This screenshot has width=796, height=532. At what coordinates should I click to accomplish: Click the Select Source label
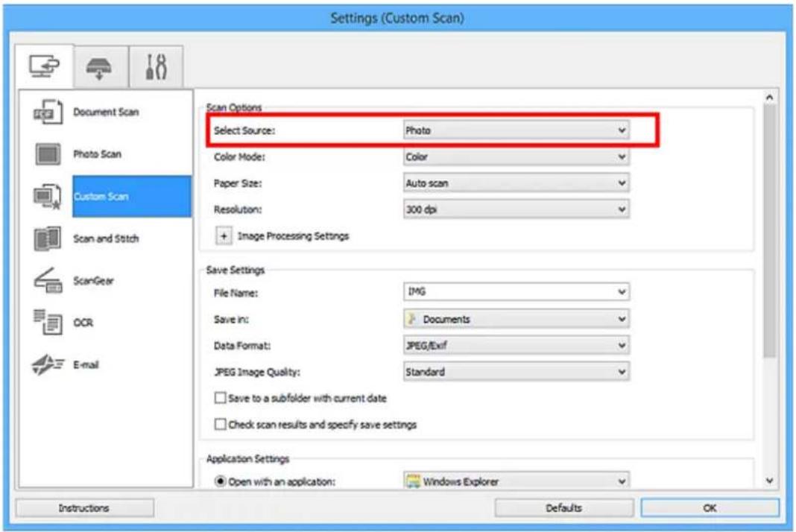point(244,130)
